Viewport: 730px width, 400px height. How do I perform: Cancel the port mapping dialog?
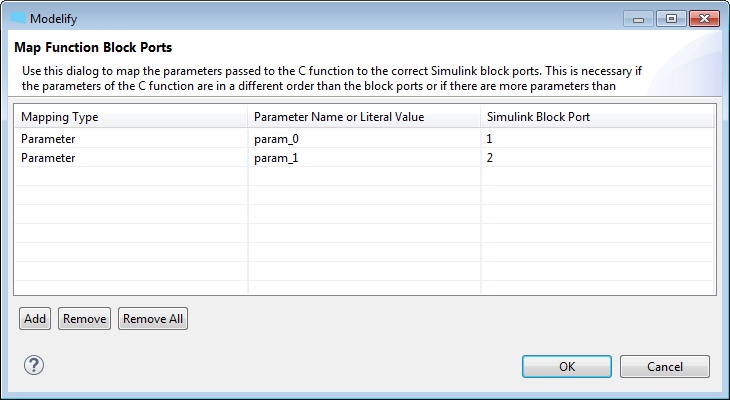pyautogui.click(x=665, y=366)
